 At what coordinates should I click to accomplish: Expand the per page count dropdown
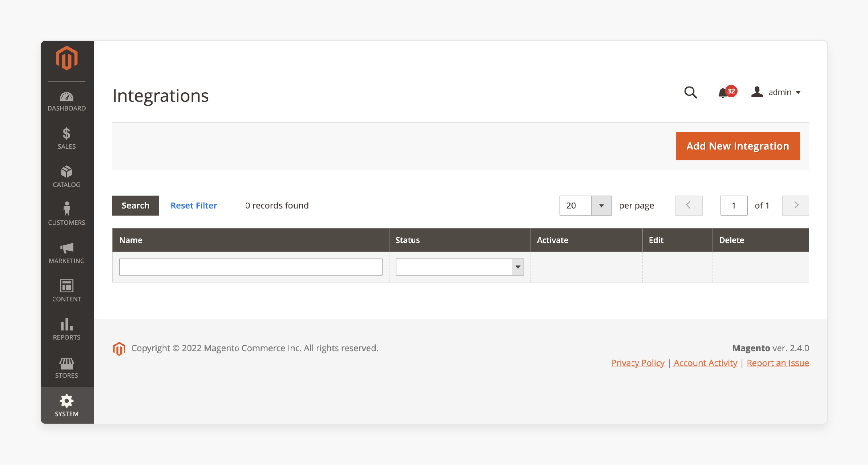pos(601,205)
